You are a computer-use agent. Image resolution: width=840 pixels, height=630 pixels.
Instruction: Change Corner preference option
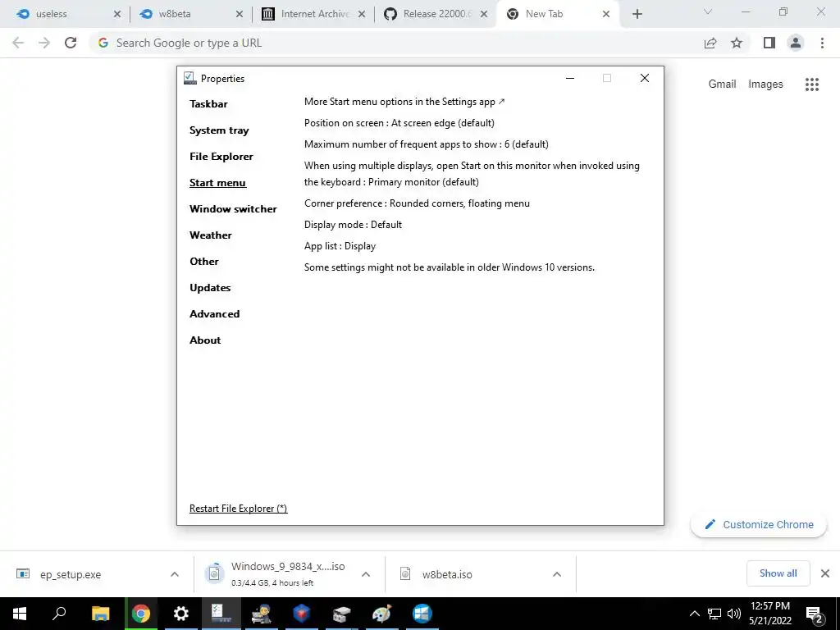click(x=417, y=203)
